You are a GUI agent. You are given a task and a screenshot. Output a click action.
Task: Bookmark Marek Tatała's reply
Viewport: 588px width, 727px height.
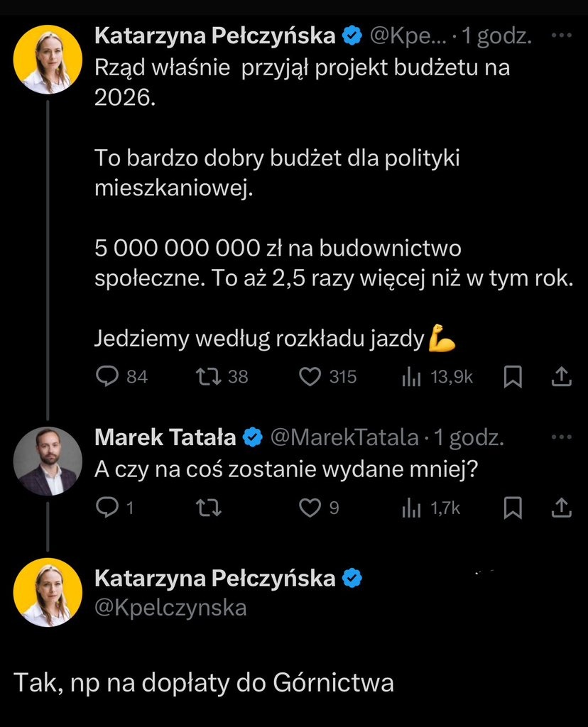click(x=512, y=507)
